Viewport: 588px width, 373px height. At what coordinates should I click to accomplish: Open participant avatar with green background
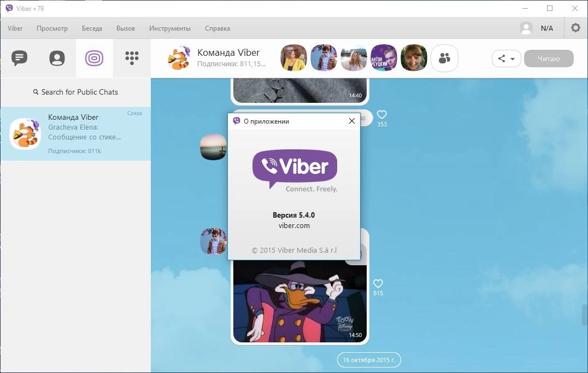[x=414, y=58]
